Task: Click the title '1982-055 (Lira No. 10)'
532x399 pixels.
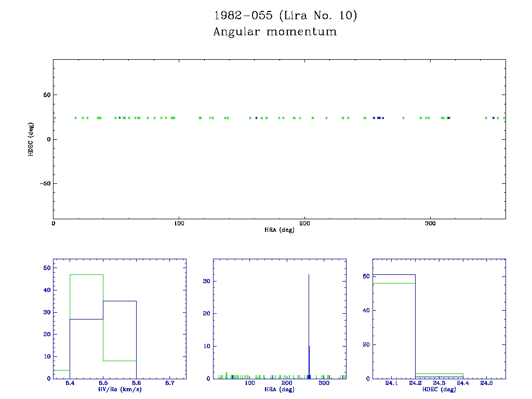Action: pyautogui.click(x=285, y=16)
